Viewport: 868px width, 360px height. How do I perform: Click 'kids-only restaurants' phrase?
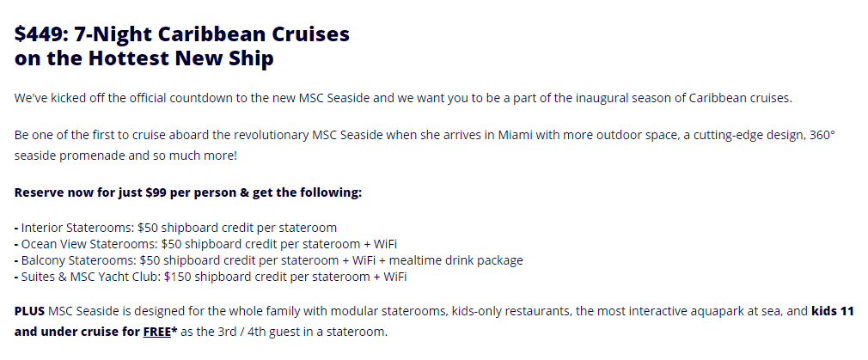click(x=511, y=311)
